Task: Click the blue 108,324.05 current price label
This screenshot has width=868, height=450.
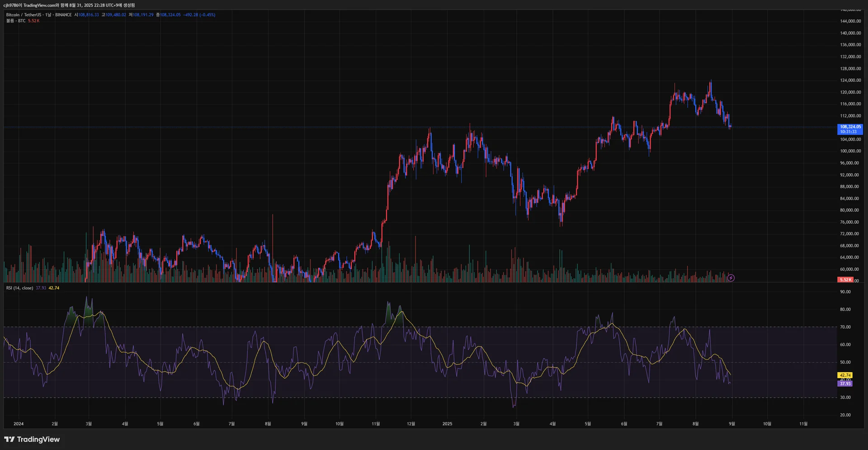Action: 850,129
